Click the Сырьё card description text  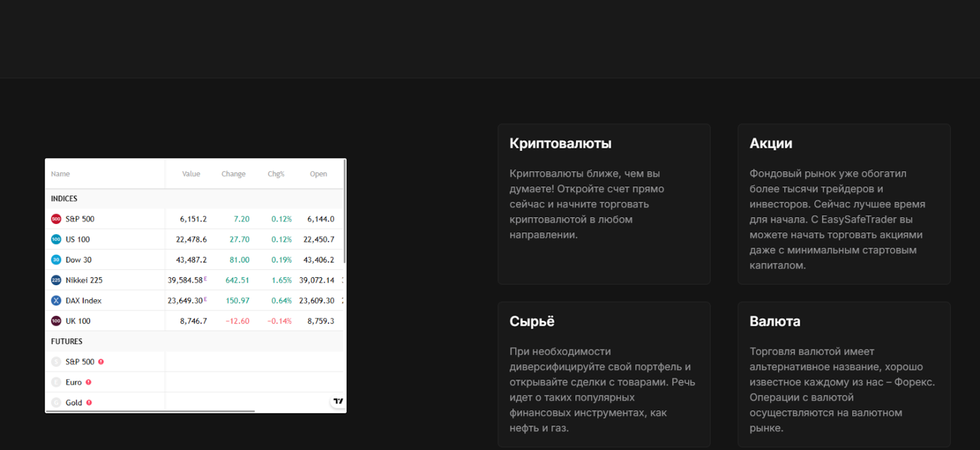click(x=602, y=390)
